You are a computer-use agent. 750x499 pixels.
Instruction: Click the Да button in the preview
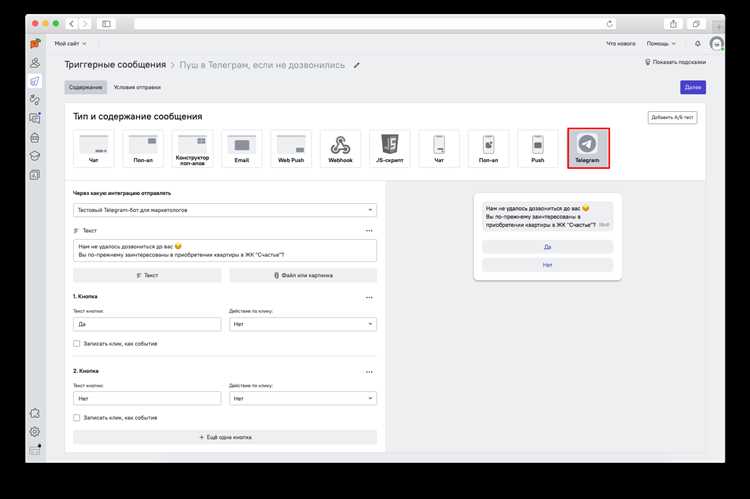point(548,247)
